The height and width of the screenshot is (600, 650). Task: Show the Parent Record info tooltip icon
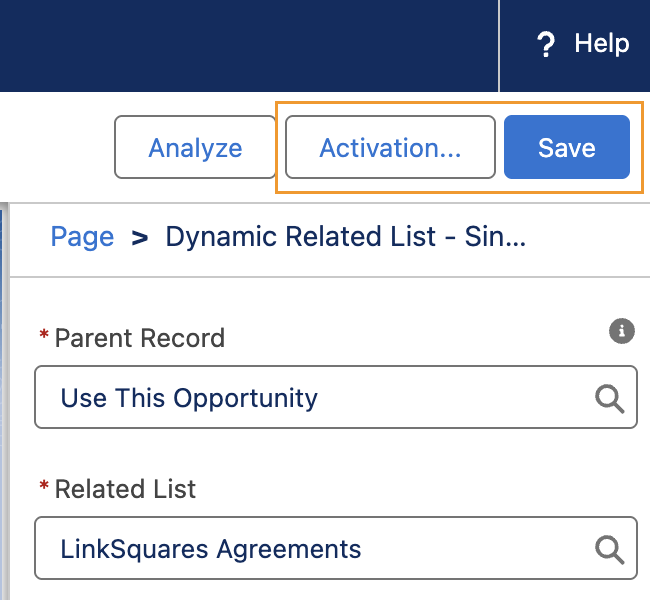pos(622,331)
